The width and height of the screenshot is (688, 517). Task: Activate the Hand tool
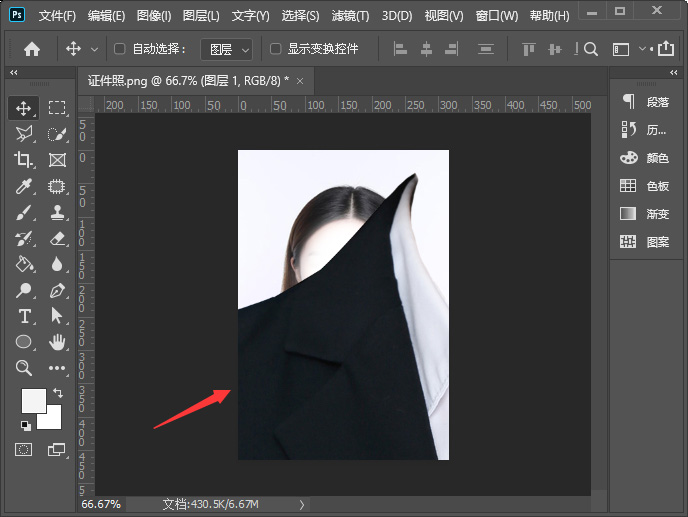pyautogui.click(x=57, y=342)
